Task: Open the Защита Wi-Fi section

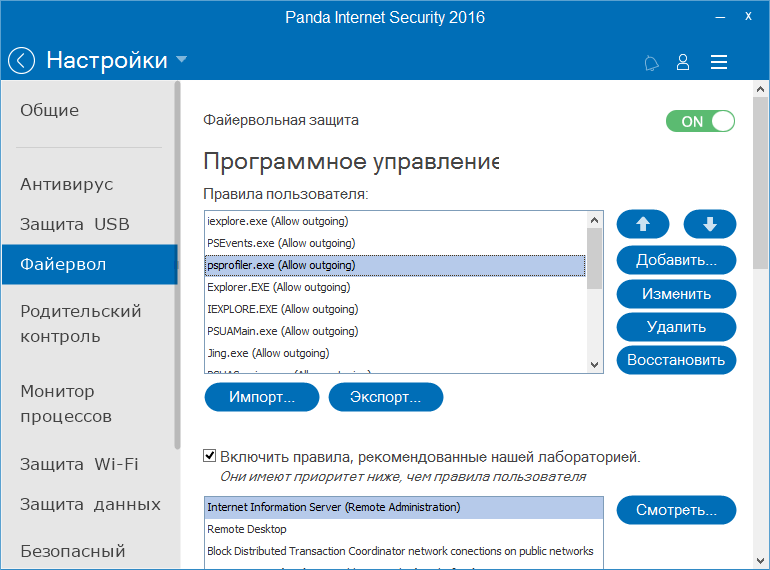Action: tap(79, 464)
